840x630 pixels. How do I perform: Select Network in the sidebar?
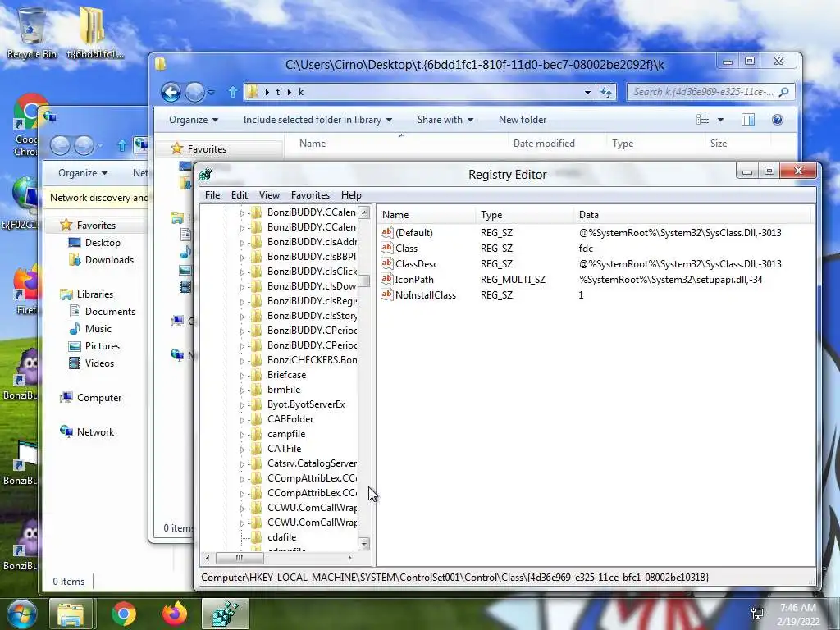pos(95,431)
